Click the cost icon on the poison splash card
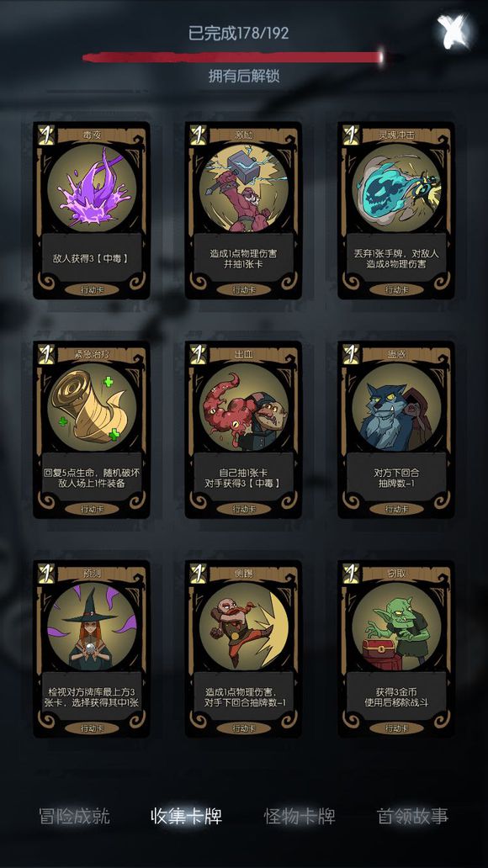The image size is (488, 868). coord(46,135)
